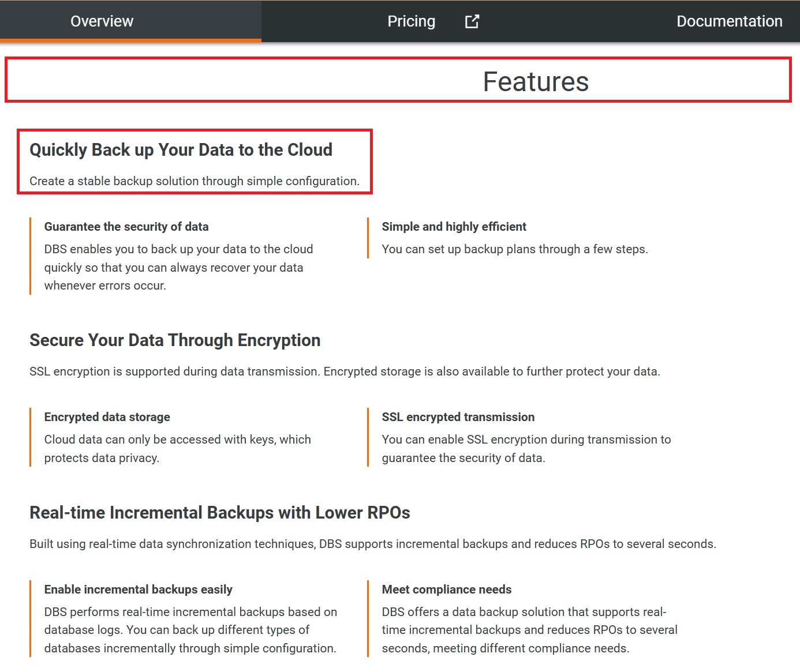Viewport: 800px width, 672px height.
Task: Click the orange underline below Overview
Action: point(130,39)
